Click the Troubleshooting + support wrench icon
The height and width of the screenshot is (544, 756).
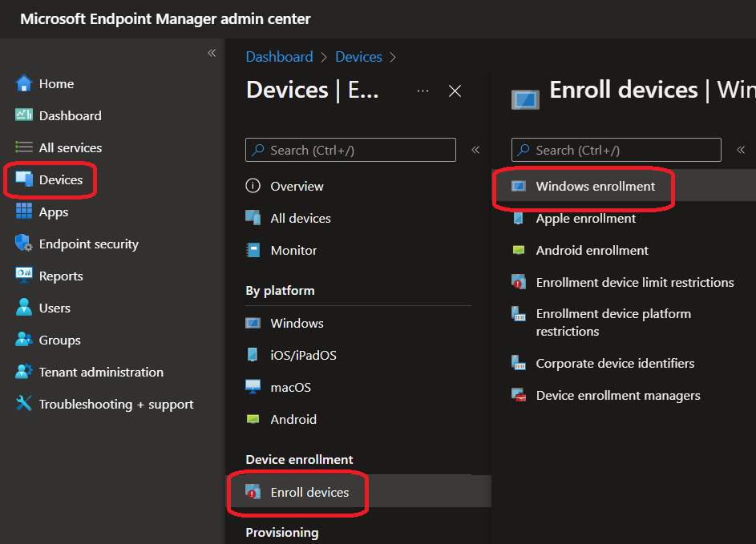coord(24,404)
